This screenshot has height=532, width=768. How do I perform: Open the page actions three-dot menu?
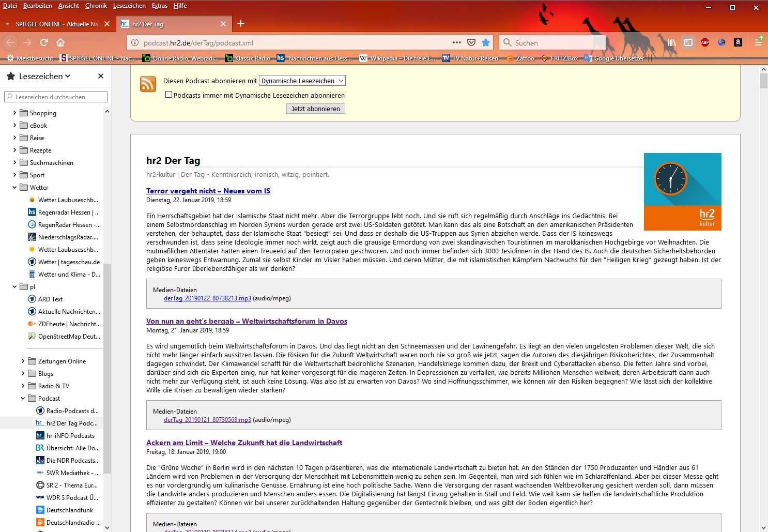pos(457,42)
